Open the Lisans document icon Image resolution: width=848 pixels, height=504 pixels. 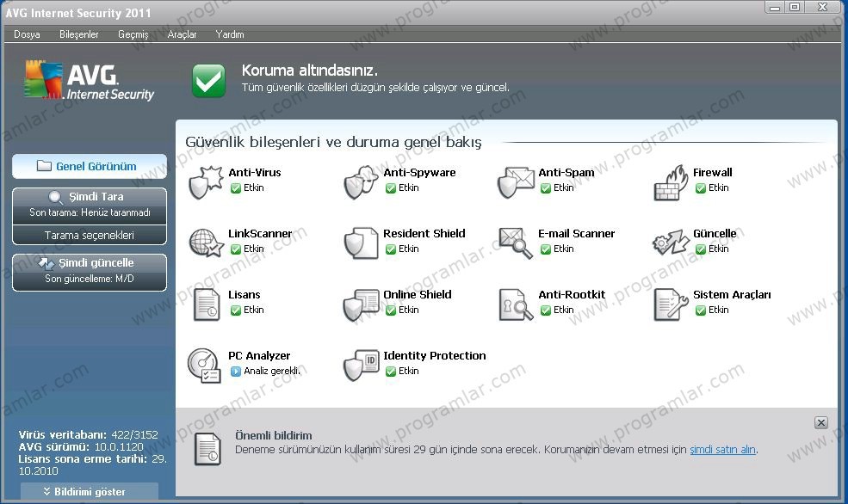[x=206, y=304]
